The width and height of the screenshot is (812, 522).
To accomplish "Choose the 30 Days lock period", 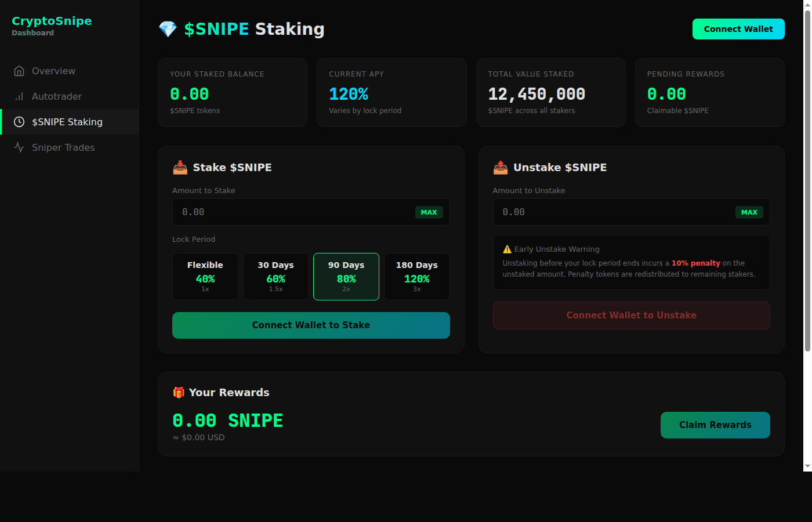I will pyautogui.click(x=275, y=277).
